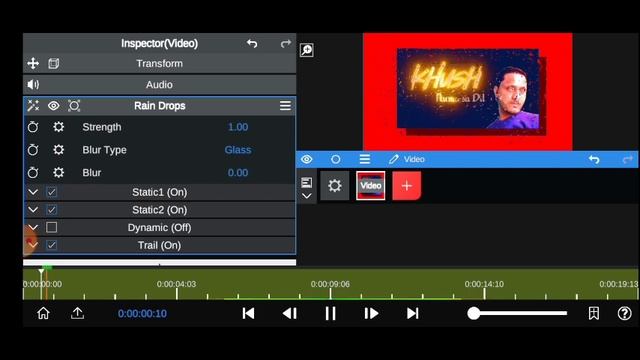Image resolution: width=640 pixels, height=360 pixels.
Task: Open the Transform section
Action: coord(160,63)
